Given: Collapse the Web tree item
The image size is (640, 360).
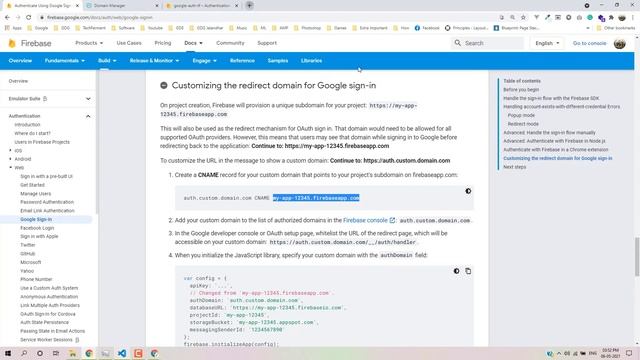Looking at the screenshot, I should (x=11, y=168).
